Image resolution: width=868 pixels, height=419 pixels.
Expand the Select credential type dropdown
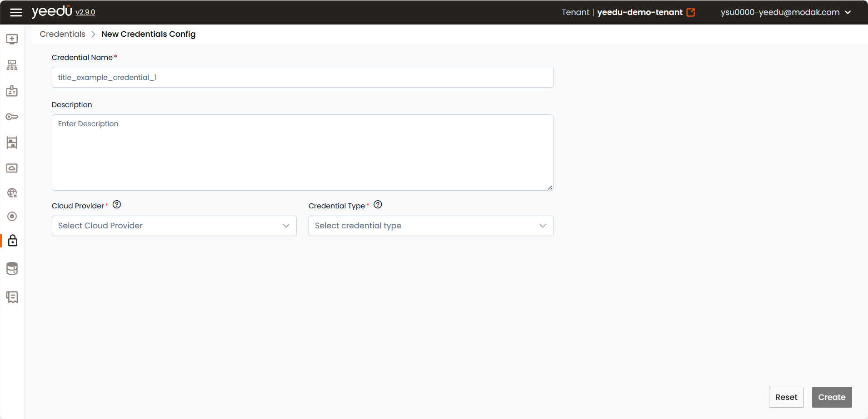431,226
